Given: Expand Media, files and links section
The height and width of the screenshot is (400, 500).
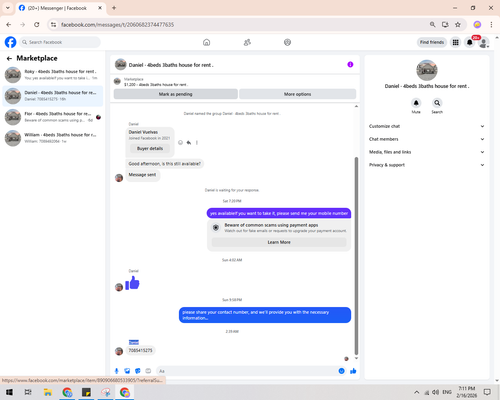Looking at the screenshot, I should pyautogui.click(x=426, y=152).
